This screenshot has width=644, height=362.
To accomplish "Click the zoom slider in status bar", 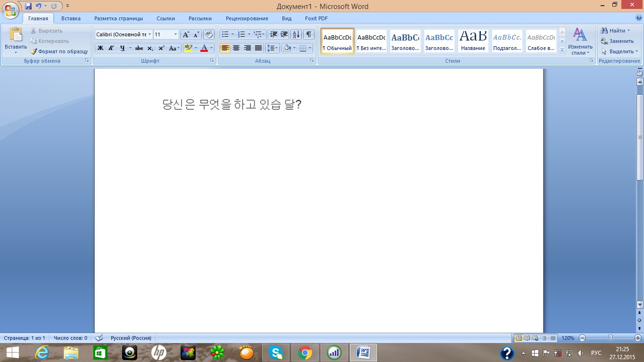I will click(x=611, y=338).
